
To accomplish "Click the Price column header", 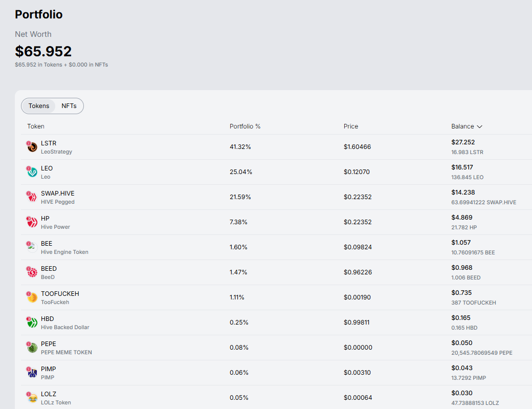I will click(351, 126).
